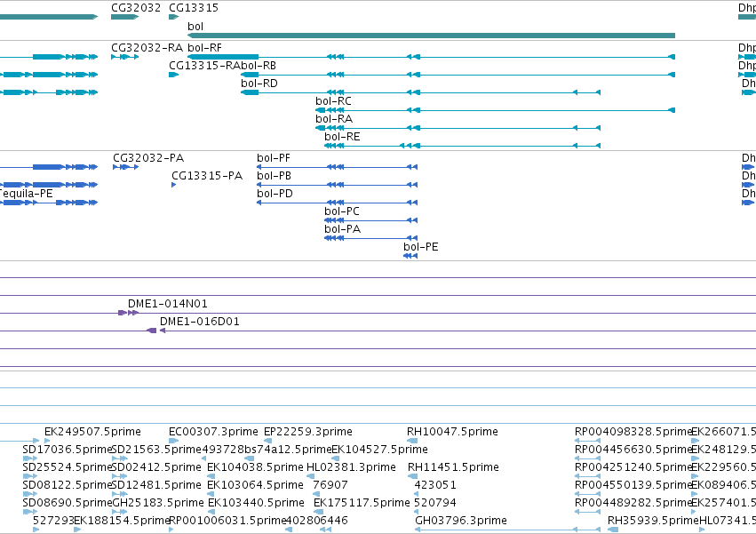Click EST SD25524.5prime label
756x534 pixels.
pos(68,467)
